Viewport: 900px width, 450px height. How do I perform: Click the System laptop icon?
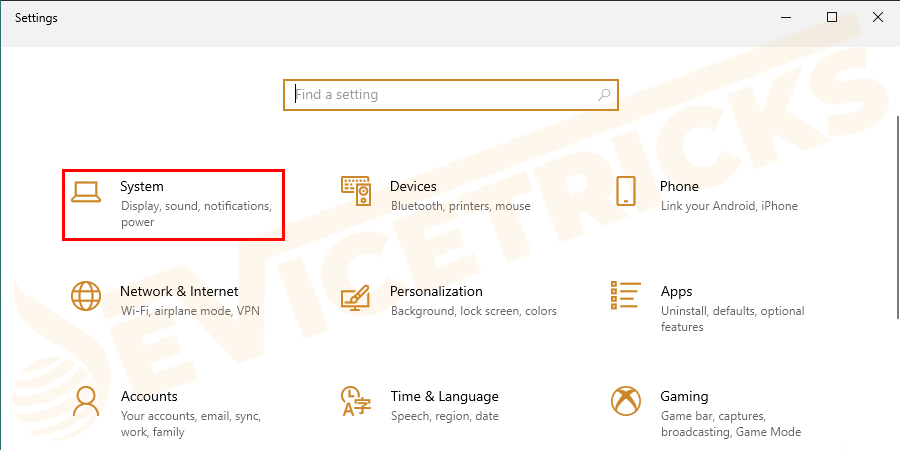(x=86, y=193)
